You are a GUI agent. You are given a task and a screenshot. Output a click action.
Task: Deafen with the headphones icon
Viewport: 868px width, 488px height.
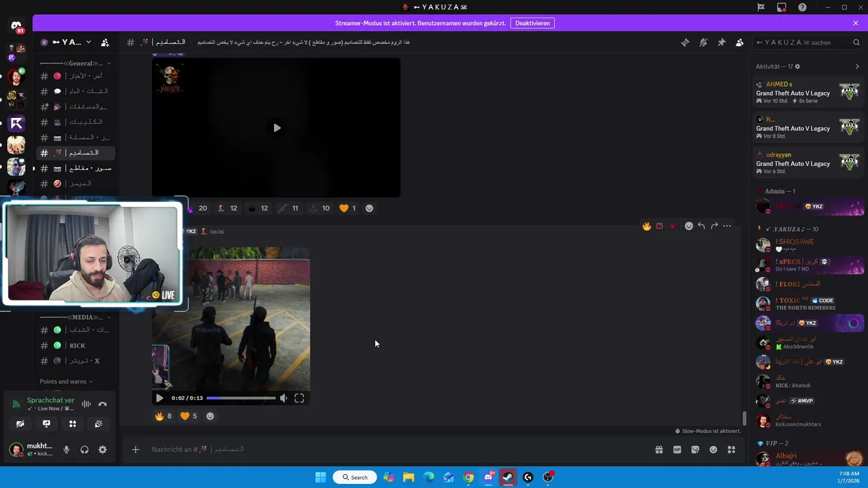pyautogui.click(x=85, y=449)
